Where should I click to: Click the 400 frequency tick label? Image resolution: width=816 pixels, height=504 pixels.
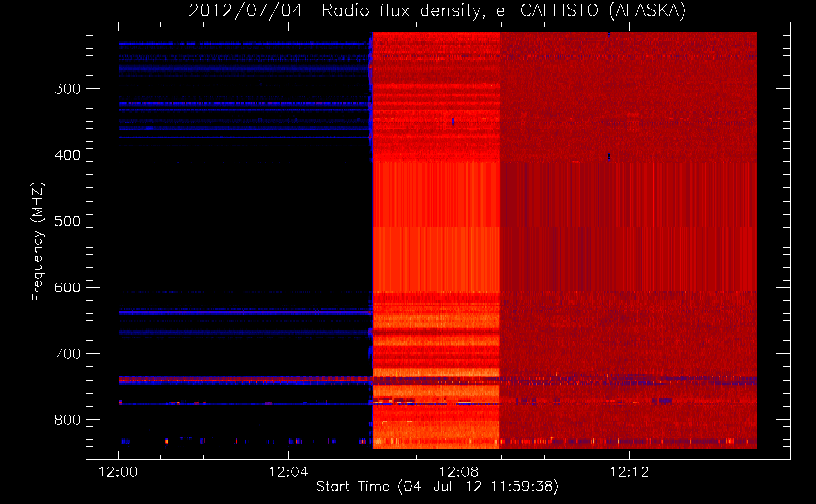pyautogui.click(x=68, y=155)
